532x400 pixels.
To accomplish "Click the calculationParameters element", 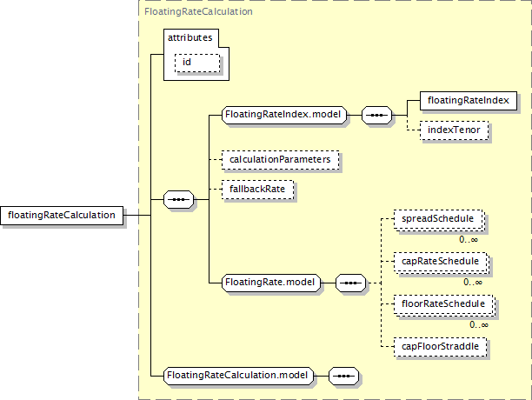I will point(279,160).
